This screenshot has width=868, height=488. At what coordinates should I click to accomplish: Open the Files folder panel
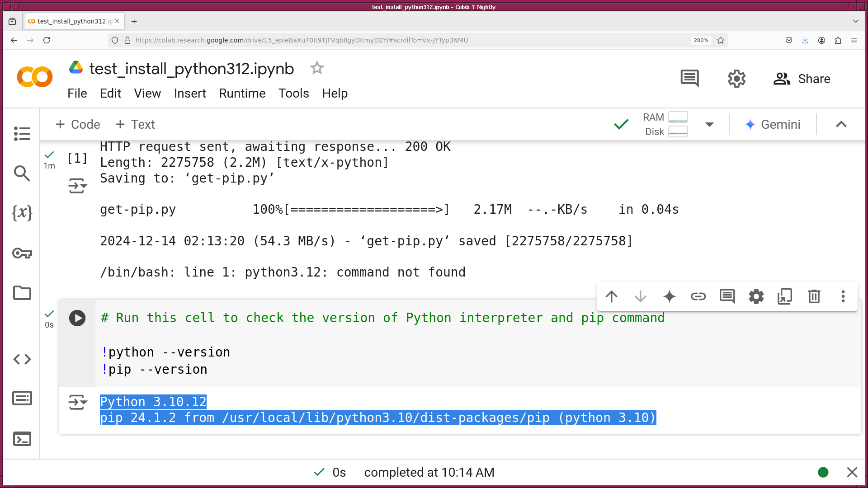coord(22,293)
